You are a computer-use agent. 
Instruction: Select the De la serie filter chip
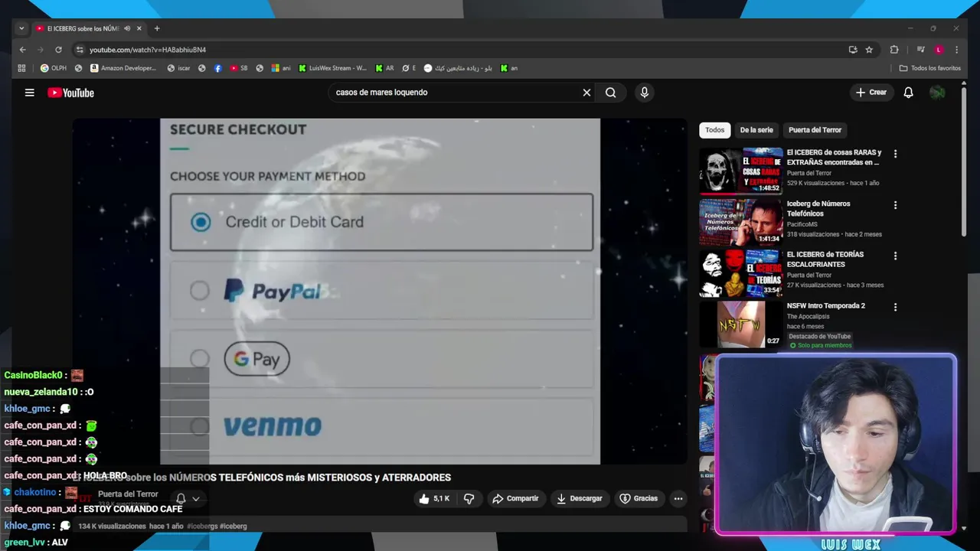point(756,130)
